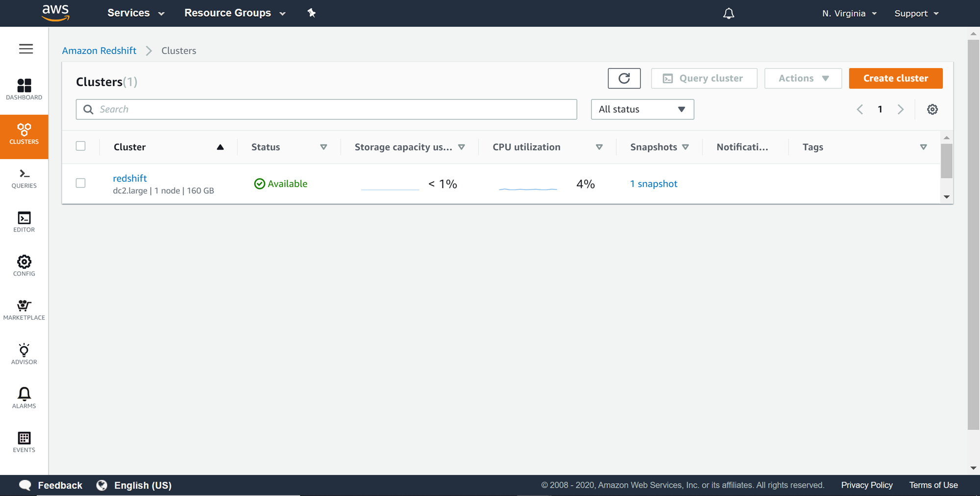Check the redshift cluster row checkbox
This screenshot has height=496, width=980.
click(81, 183)
